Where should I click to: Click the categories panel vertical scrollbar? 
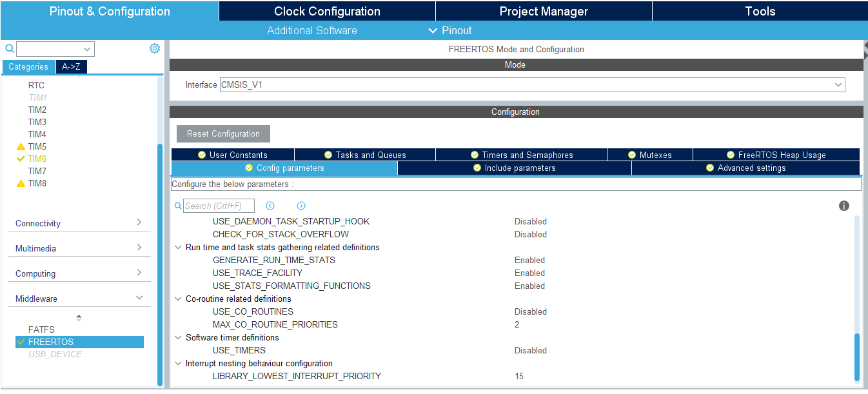pos(160,264)
